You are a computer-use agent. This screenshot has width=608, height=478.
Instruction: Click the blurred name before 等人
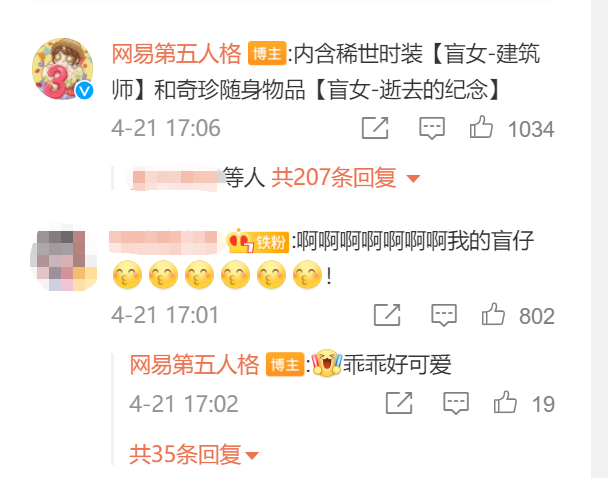click(x=175, y=178)
